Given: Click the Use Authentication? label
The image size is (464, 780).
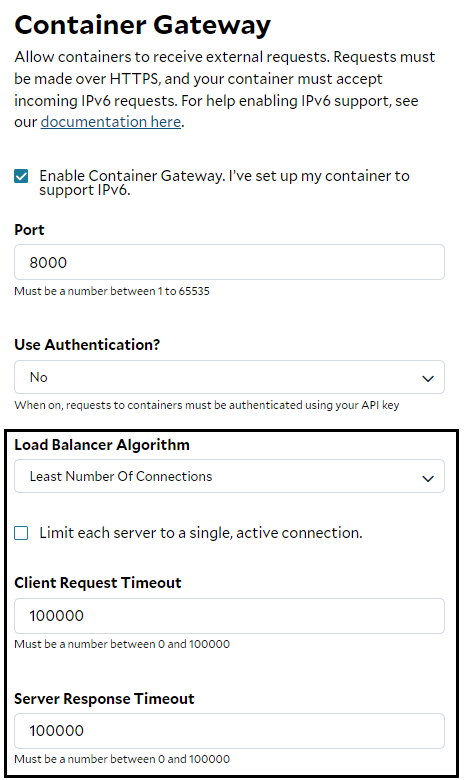Looking at the screenshot, I should [x=87, y=345].
